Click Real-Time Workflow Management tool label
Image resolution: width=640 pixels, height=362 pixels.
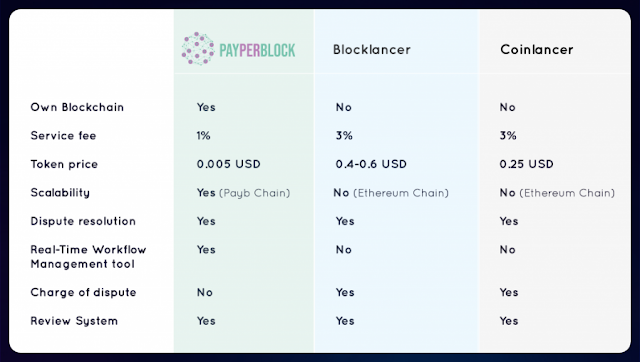(x=88, y=257)
